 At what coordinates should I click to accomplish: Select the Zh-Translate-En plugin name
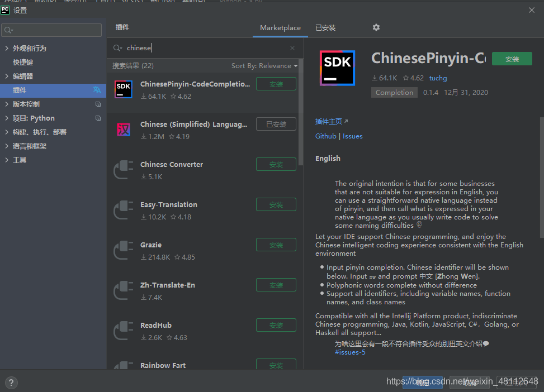click(168, 285)
